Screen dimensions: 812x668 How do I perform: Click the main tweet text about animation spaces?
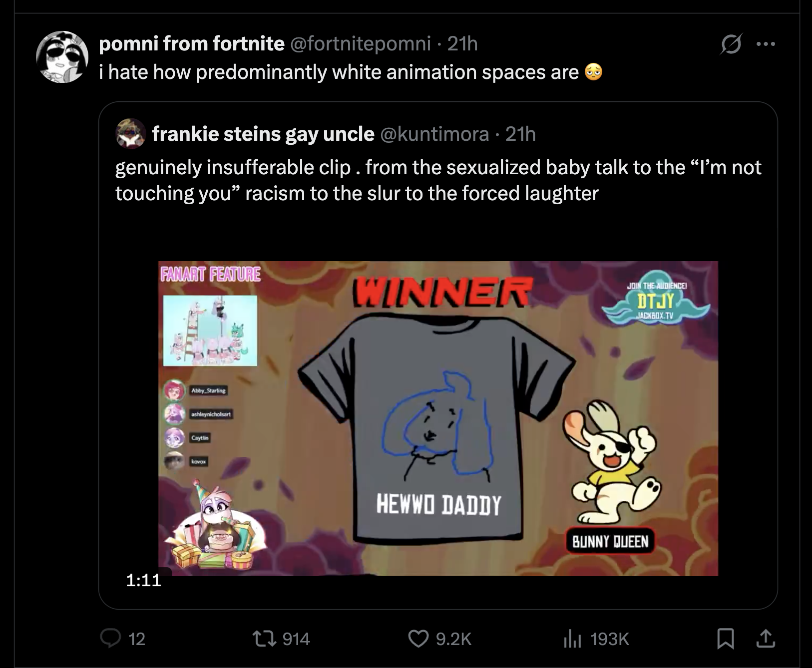[339, 73]
